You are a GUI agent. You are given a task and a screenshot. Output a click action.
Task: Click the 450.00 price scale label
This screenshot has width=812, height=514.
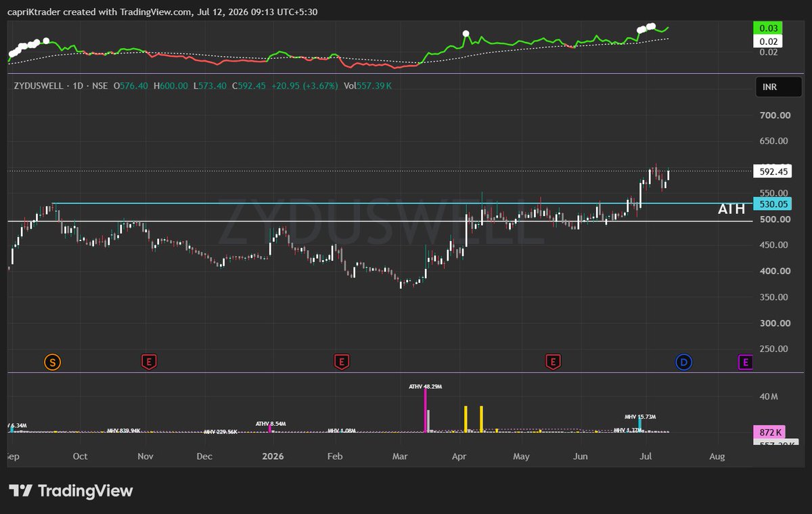[775, 245]
